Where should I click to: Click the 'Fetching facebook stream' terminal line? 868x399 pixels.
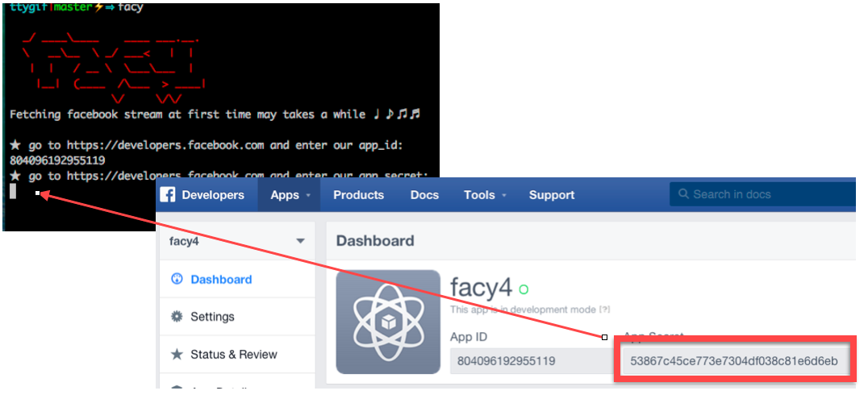(215, 114)
